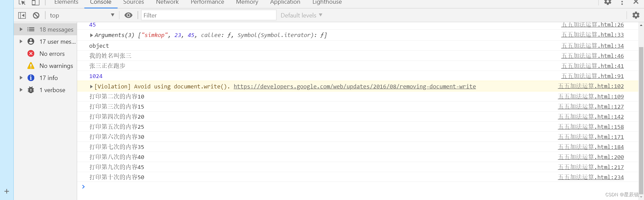
Task: Switch to the Network tab
Action: 167,2
